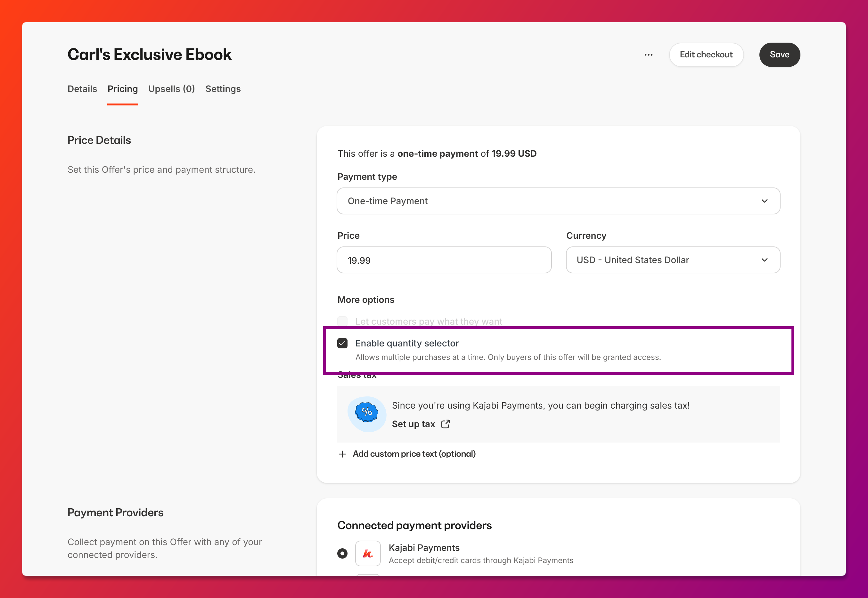
Task: Click the Payment Providers section heading
Action: coord(115,512)
